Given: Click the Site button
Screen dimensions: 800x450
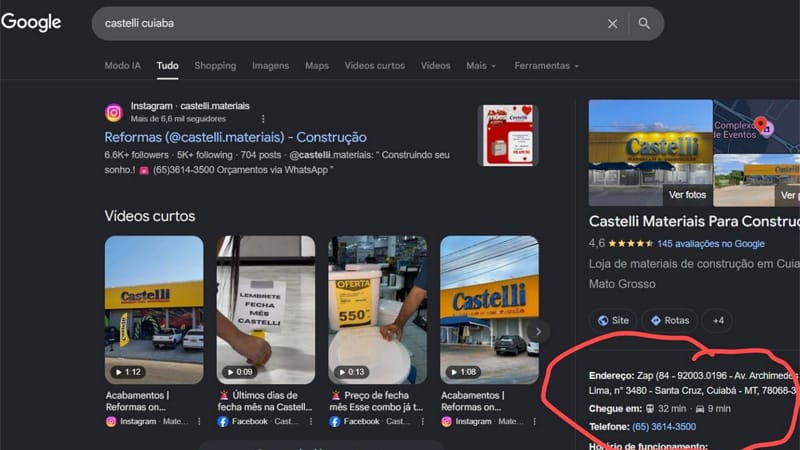Looking at the screenshot, I should point(613,320).
